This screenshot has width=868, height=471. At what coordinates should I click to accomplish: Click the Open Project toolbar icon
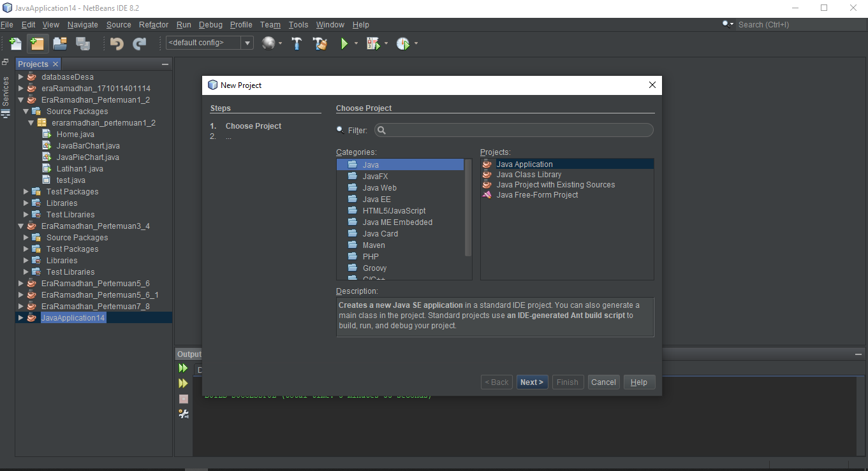point(60,43)
